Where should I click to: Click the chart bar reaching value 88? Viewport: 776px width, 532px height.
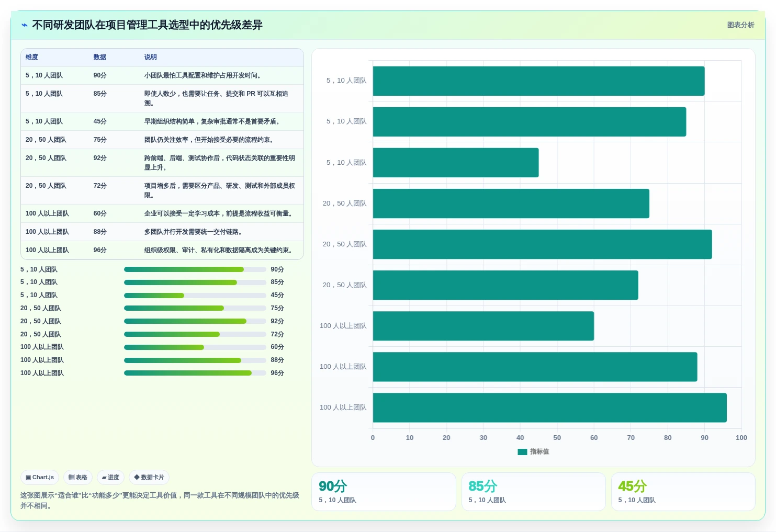pos(535,367)
